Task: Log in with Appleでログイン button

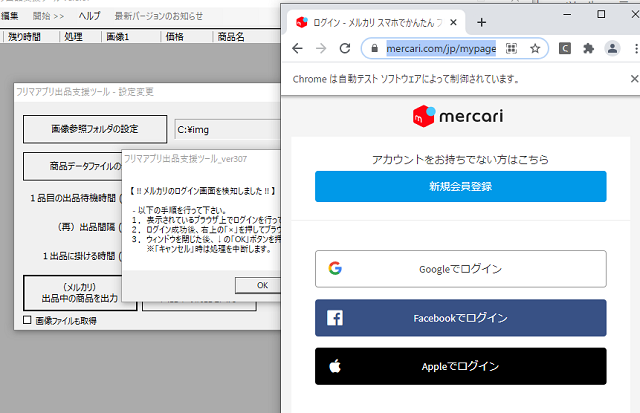Action: click(460, 366)
